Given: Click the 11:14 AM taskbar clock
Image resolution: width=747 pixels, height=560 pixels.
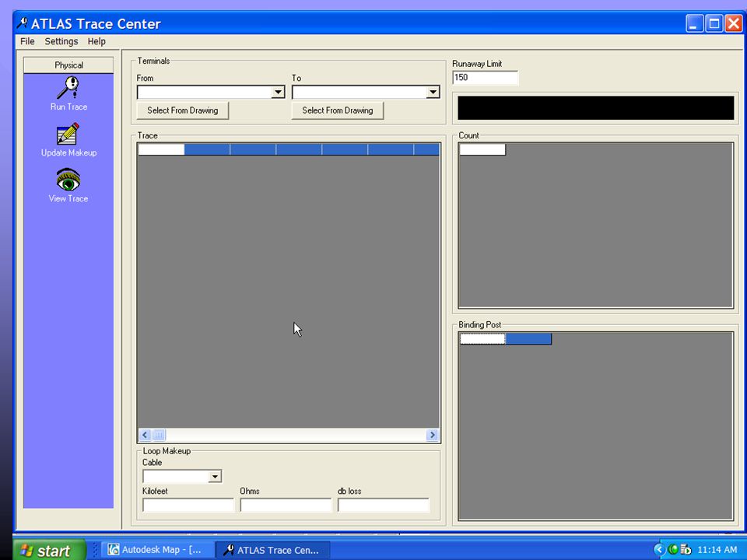Looking at the screenshot, I should [717, 550].
